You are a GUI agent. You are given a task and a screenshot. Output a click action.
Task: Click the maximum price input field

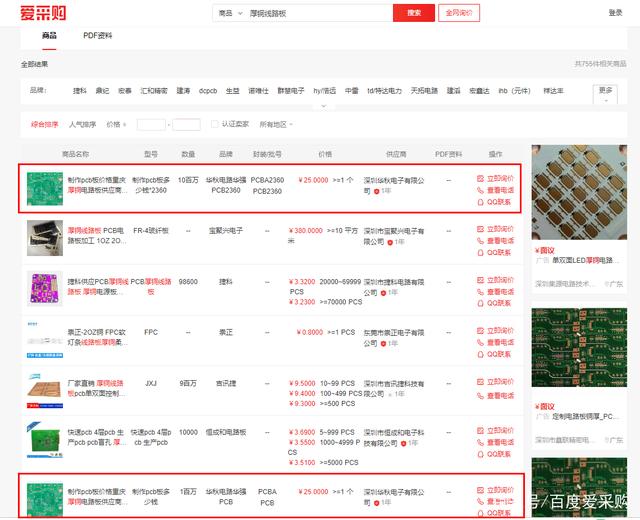coord(186,124)
